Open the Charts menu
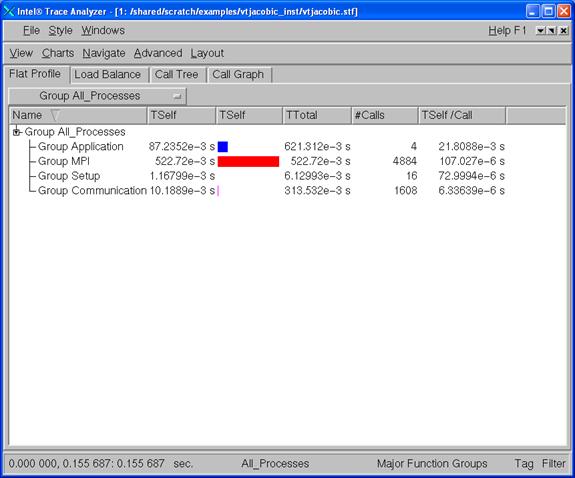Image resolution: width=575 pixels, height=478 pixels. 58,53
